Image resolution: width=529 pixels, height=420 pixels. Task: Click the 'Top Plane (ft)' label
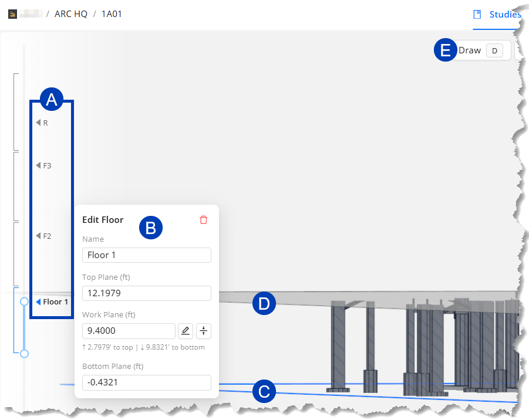click(106, 277)
